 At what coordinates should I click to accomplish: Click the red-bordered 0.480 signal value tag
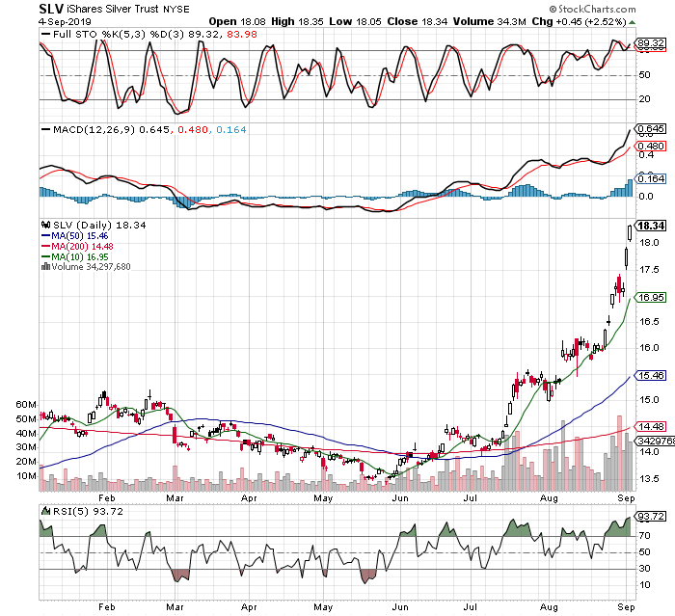pyautogui.click(x=651, y=147)
